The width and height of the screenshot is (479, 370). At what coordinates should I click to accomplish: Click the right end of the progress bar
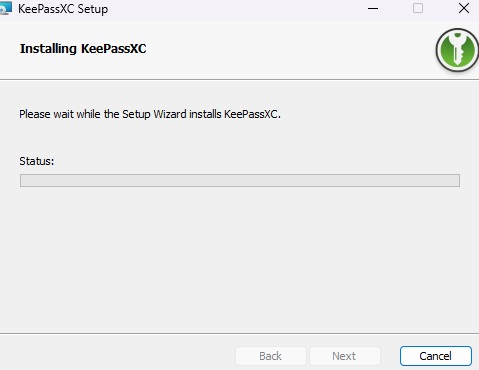tap(456, 180)
